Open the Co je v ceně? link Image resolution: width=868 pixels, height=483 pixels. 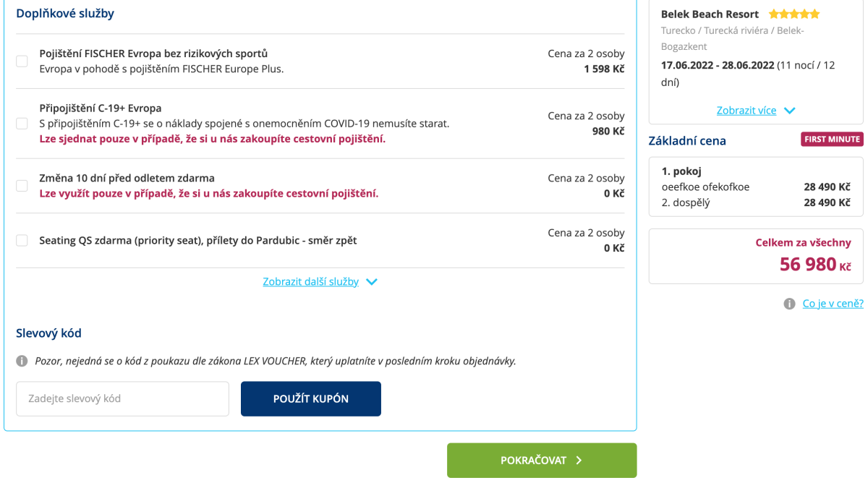point(833,304)
